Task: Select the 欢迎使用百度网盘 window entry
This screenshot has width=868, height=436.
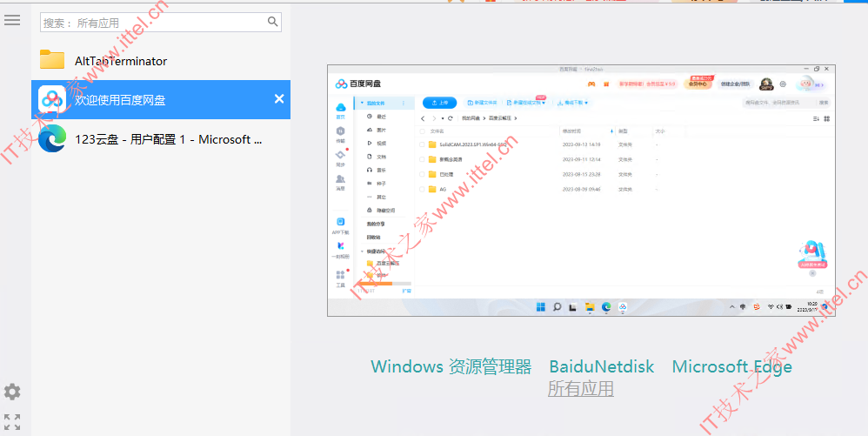Action: (161, 99)
